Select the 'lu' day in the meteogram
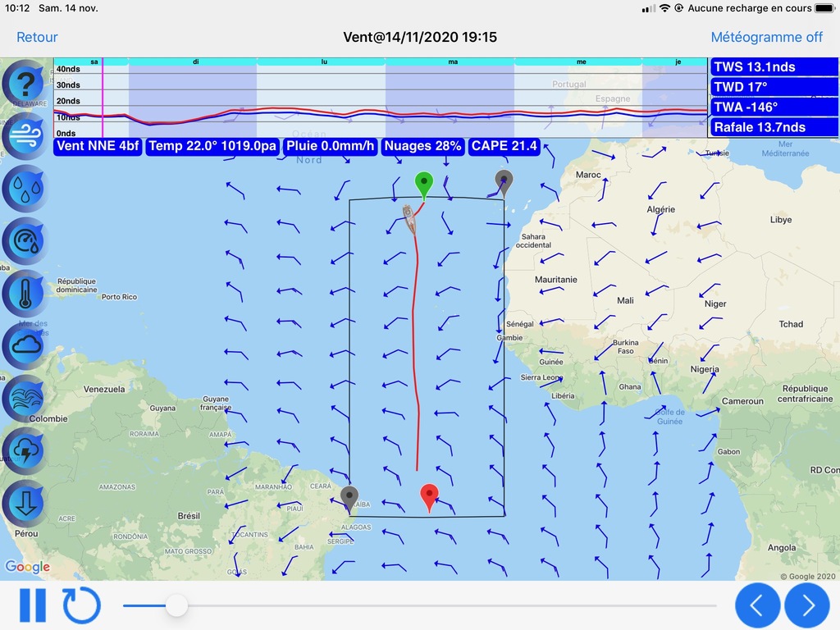Screen dimensions: 840x630 click(x=323, y=62)
